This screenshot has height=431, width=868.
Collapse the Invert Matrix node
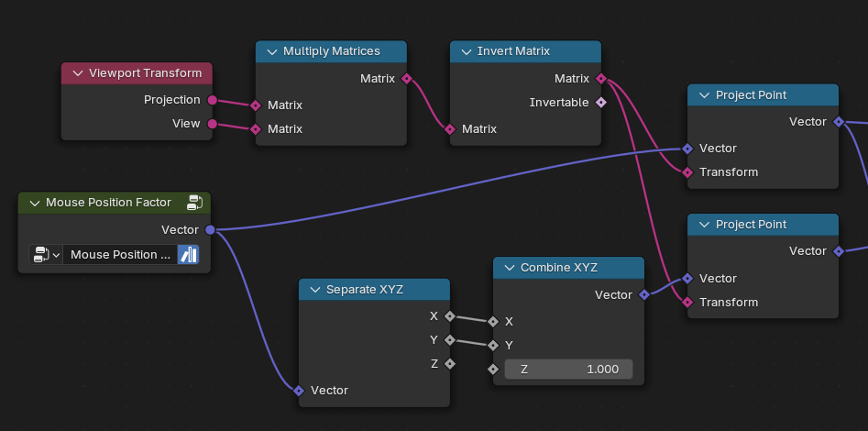tap(467, 51)
